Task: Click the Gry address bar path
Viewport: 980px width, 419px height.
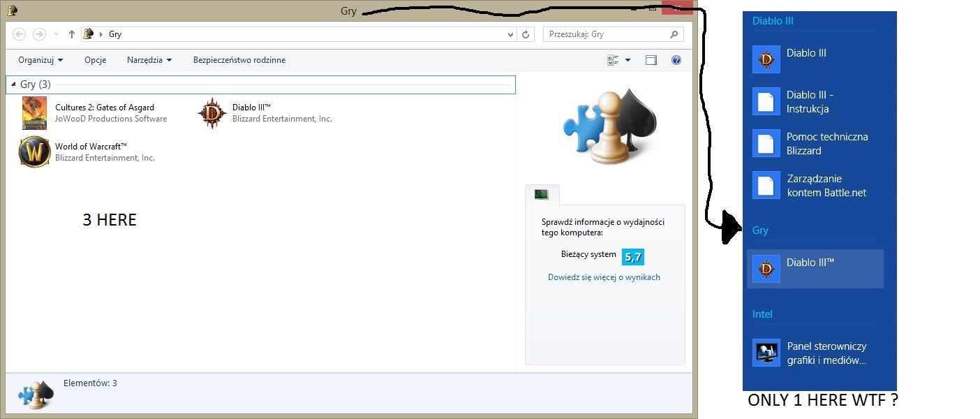Action: pos(115,34)
